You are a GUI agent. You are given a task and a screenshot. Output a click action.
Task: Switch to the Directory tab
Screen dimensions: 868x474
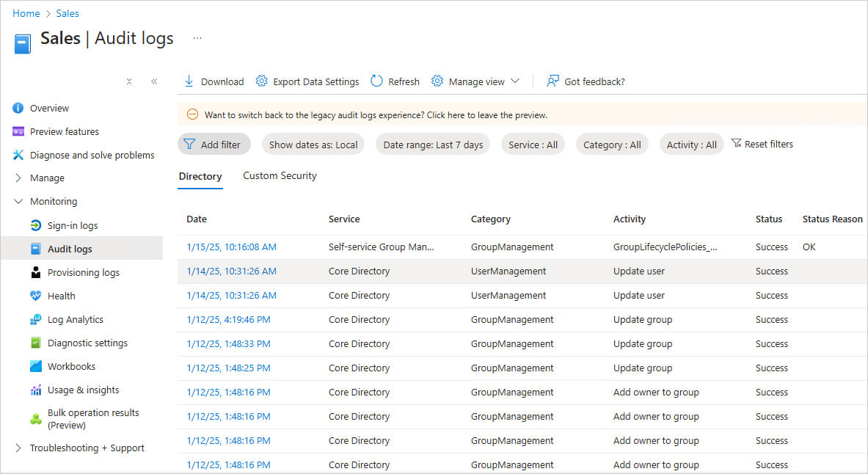click(200, 176)
